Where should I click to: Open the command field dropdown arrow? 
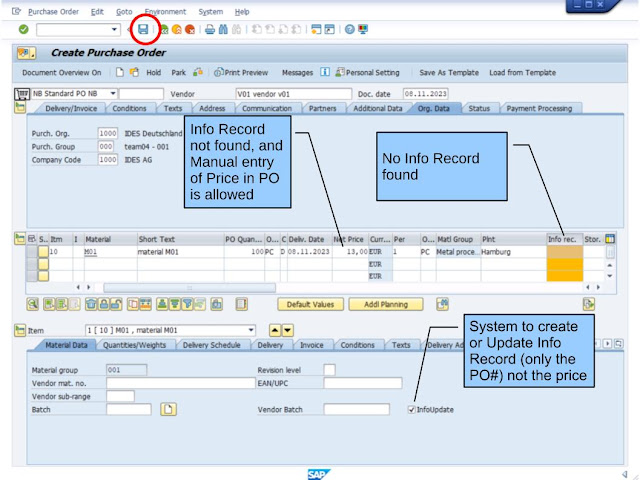coord(114,29)
